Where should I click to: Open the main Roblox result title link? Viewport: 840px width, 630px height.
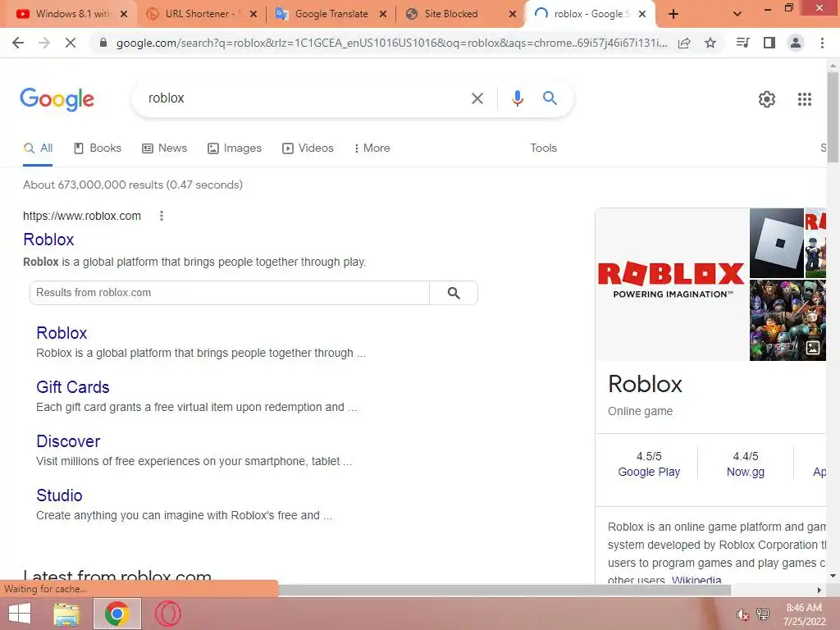coord(48,240)
